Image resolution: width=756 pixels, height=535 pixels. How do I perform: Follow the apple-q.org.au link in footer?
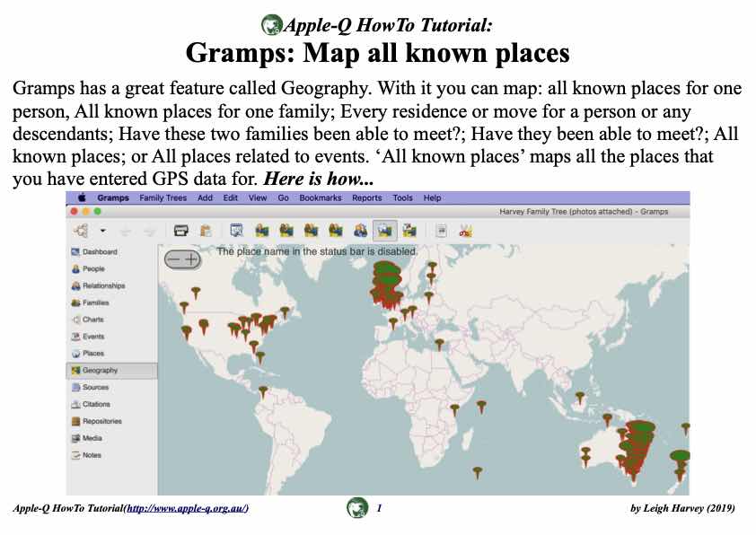tap(187, 508)
